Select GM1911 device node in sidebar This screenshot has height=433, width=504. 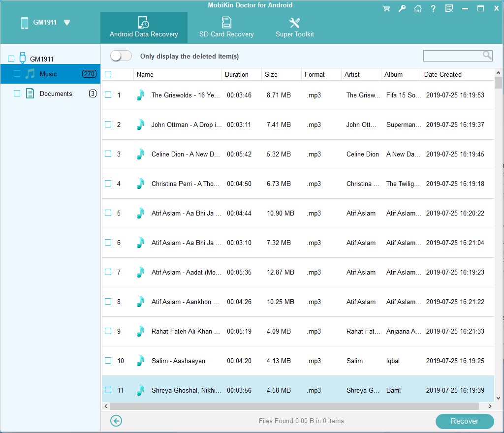pyautogui.click(x=41, y=59)
